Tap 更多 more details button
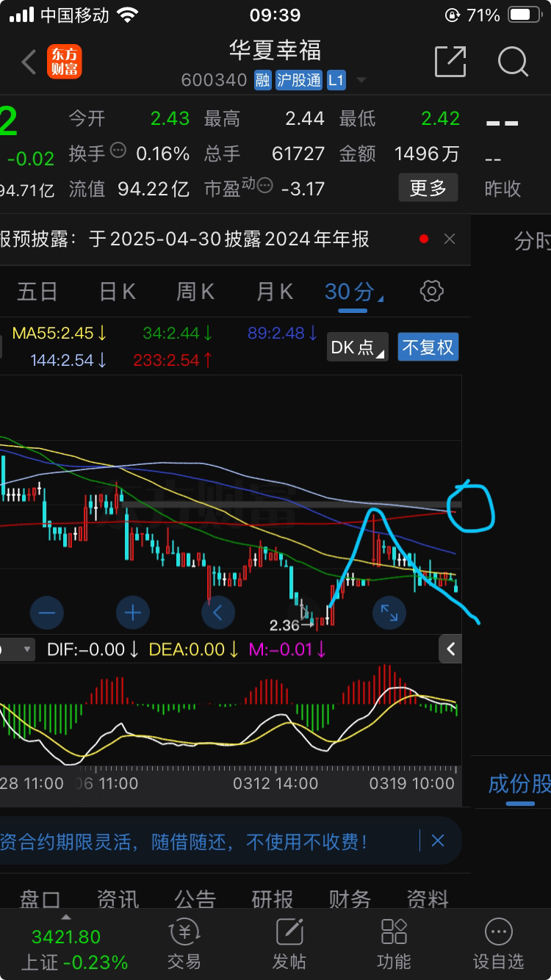 (428, 188)
